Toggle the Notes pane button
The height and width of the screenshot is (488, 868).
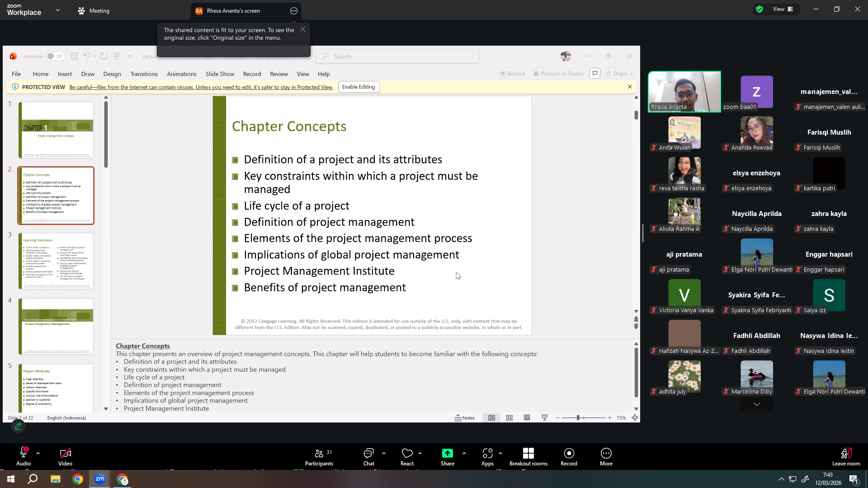465,418
